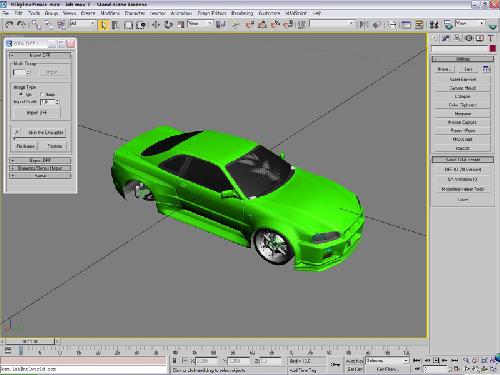This screenshot has height=375, width=500.
Task: Open the render type dropdown
Action: pos(470,23)
